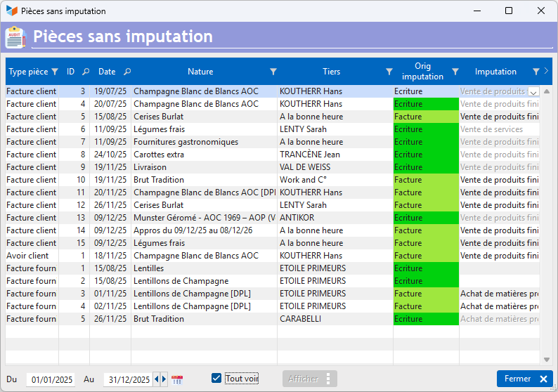Sort by the Nature column header
Viewport: 558px width, 392px height.
click(200, 72)
